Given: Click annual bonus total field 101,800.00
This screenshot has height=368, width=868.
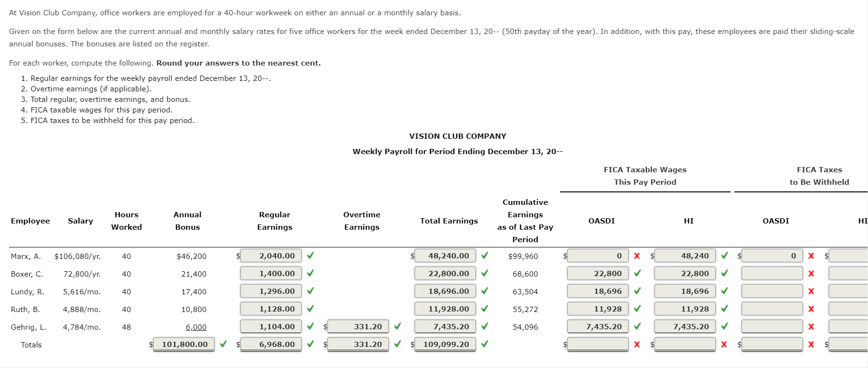Looking at the screenshot, I should point(184,344).
